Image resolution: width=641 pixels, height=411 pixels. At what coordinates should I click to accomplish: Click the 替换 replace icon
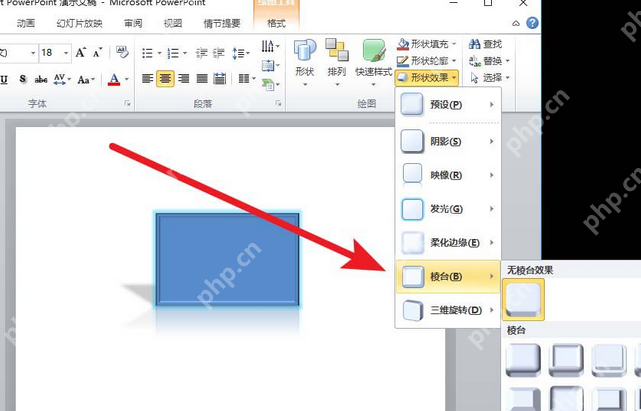click(x=475, y=61)
